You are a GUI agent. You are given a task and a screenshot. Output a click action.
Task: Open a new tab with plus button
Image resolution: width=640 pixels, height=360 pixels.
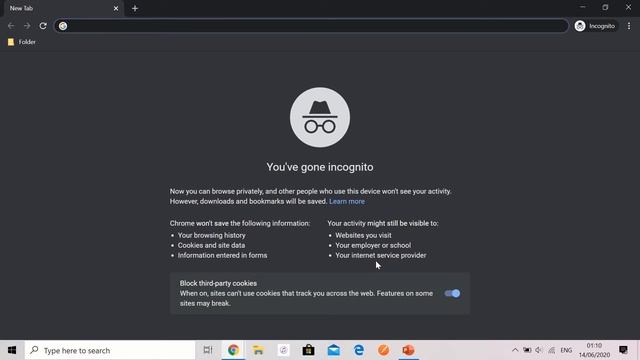[x=135, y=8]
